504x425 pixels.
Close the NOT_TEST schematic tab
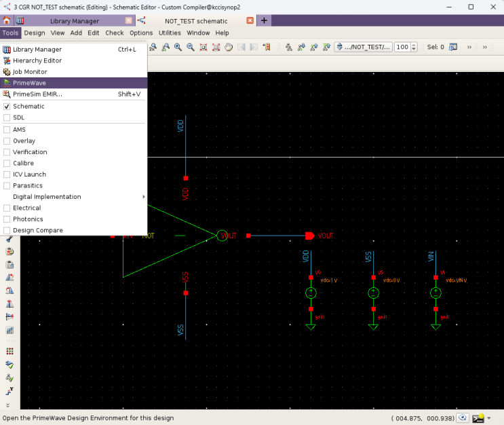coord(250,21)
